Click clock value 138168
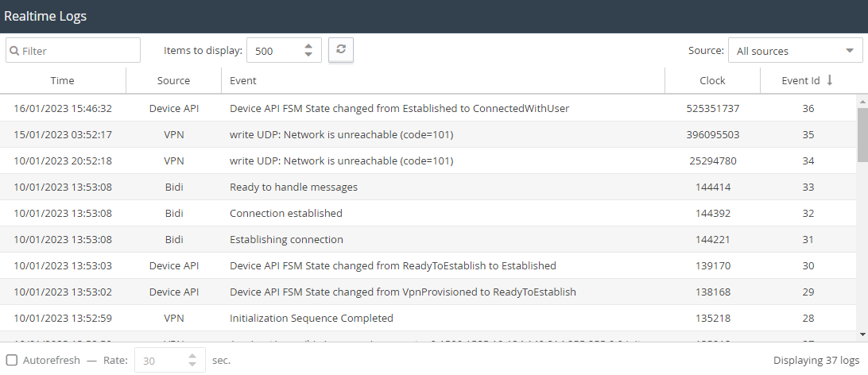 pyautogui.click(x=712, y=292)
